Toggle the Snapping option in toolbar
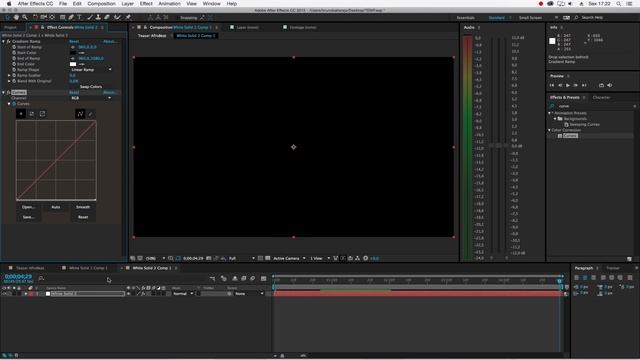Image resolution: width=640 pixels, height=360 pixels. coord(189,18)
